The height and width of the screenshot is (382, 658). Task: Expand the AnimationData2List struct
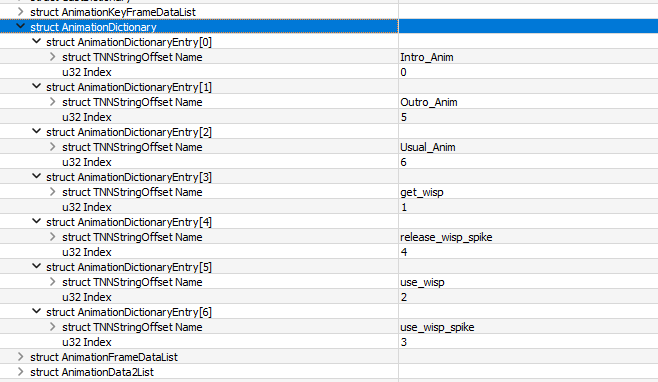pyautogui.click(x=20, y=372)
